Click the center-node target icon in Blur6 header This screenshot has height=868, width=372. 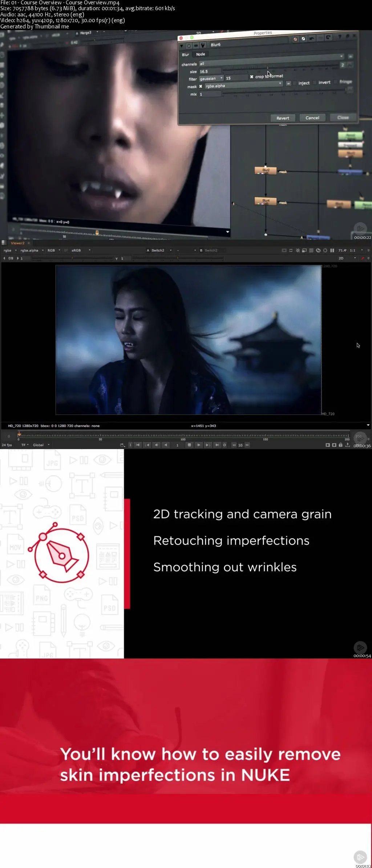coord(189,46)
